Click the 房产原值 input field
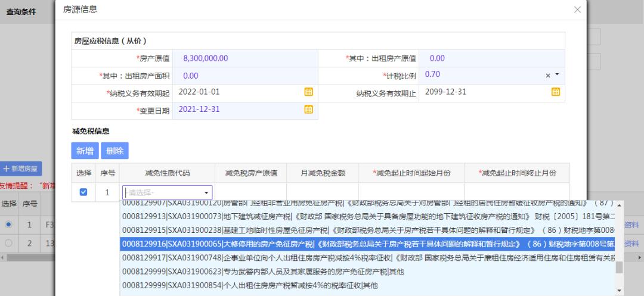This screenshot has height=296, width=644. [244, 58]
